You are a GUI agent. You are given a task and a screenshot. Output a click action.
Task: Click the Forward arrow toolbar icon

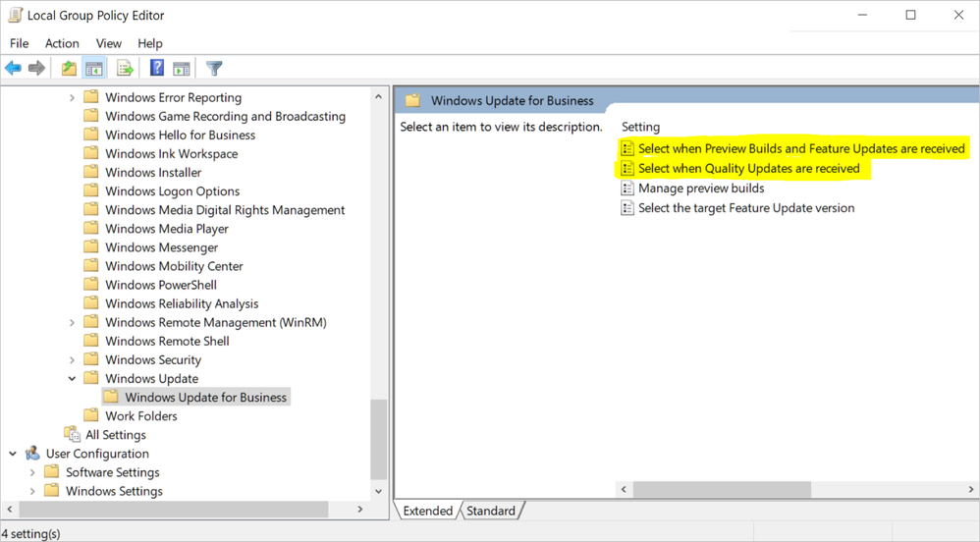click(37, 68)
